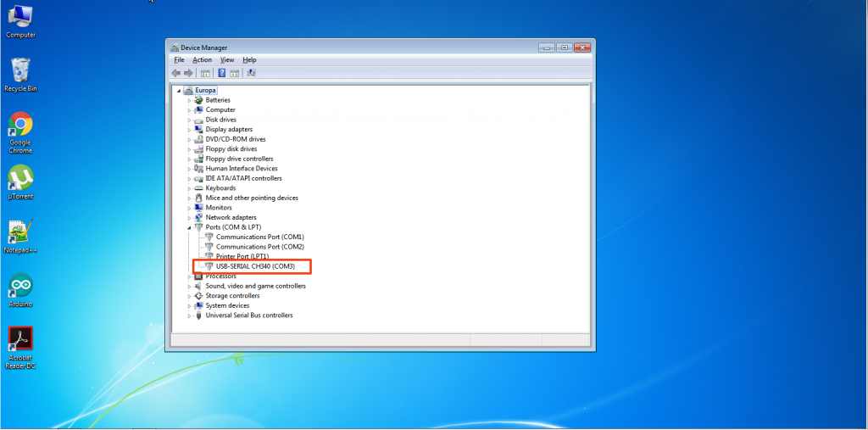Select the Arduino desktop shortcut
The height and width of the screenshot is (430, 868).
[20, 290]
